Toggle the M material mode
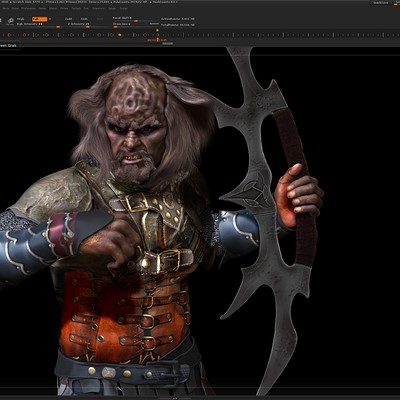Image resolution: width=400 pixels, height=400 pixels. (50, 19)
